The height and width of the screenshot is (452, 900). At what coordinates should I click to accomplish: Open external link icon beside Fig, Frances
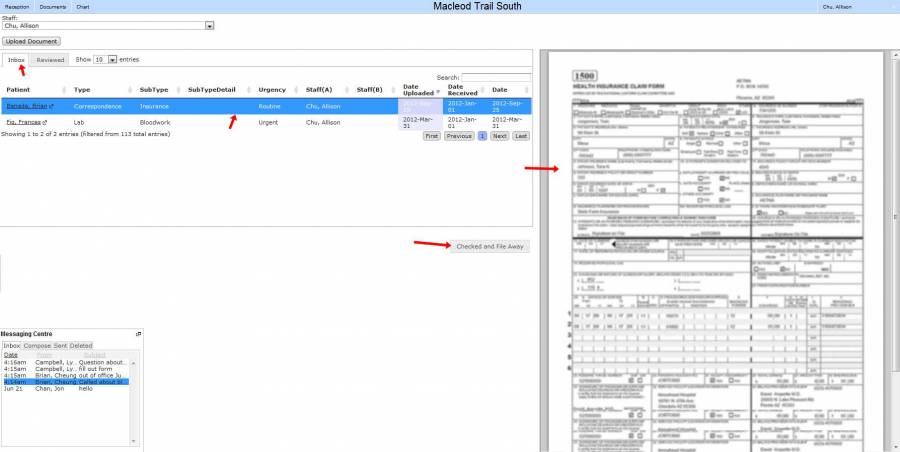click(x=44, y=123)
